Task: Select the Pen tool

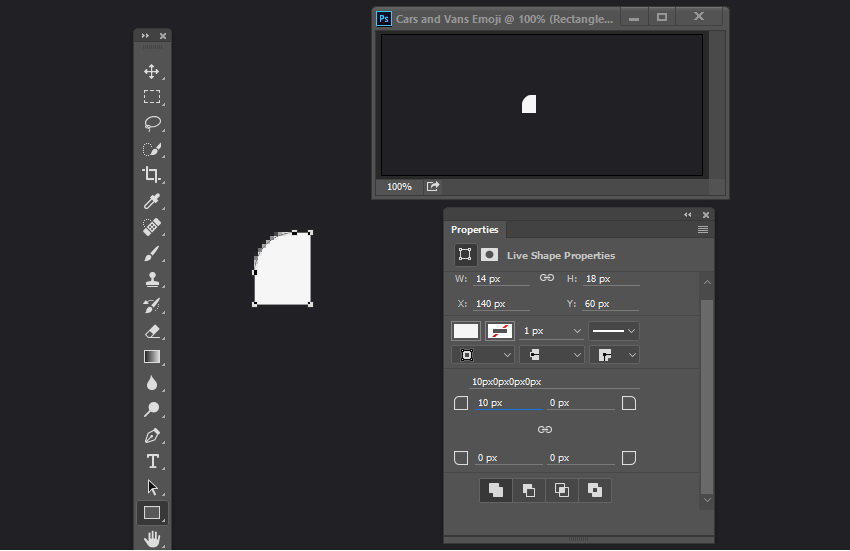Action: click(152, 435)
